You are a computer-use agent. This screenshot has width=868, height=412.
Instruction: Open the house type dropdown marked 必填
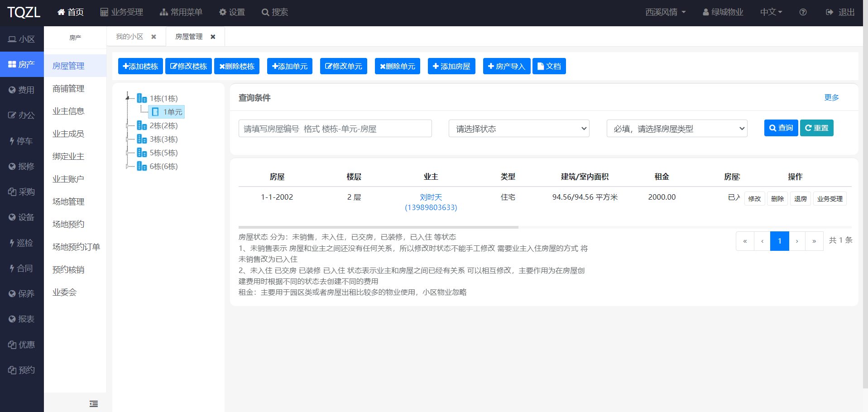[677, 128]
